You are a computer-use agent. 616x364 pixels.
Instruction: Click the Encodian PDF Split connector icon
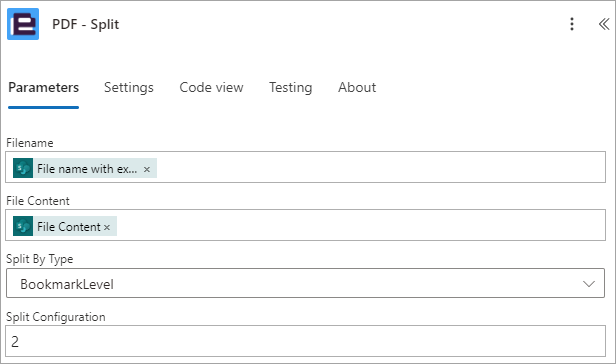pyautogui.click(x=23, y=24)
